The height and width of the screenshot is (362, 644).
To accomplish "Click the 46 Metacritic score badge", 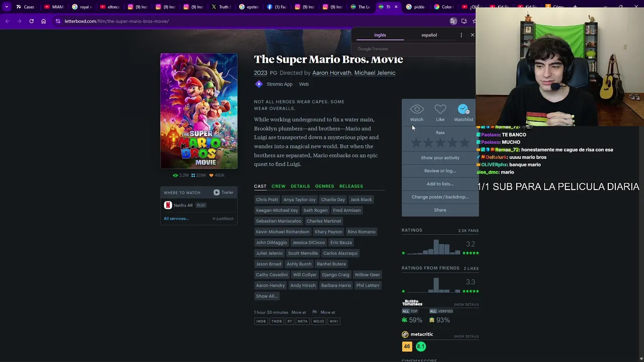I will [x=407, y=346].
